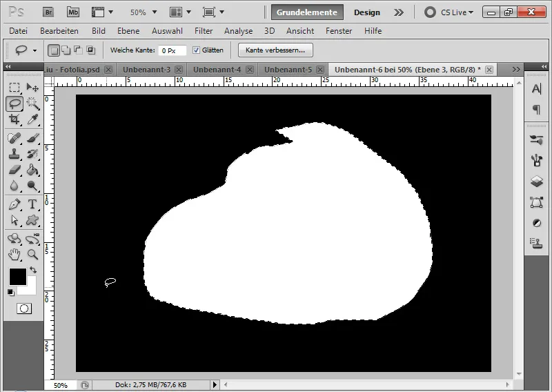Select the Blur tool
Screen dimensions: 552x392
pos(14,185)
